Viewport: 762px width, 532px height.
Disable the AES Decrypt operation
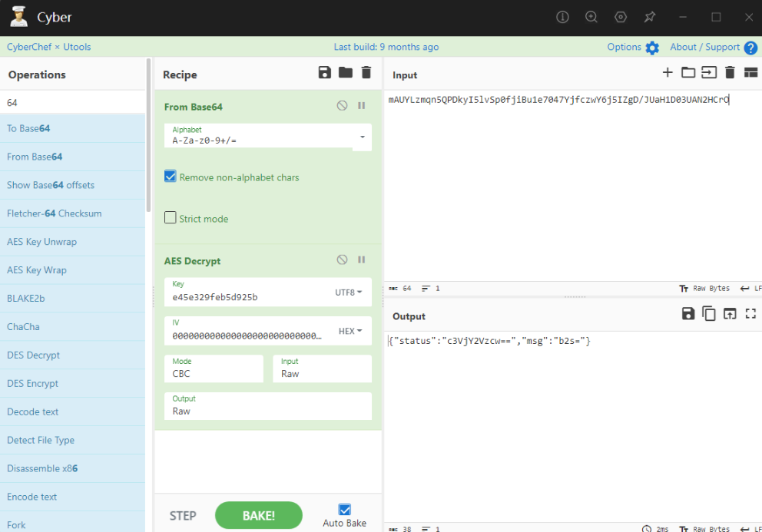pos(342,259)
